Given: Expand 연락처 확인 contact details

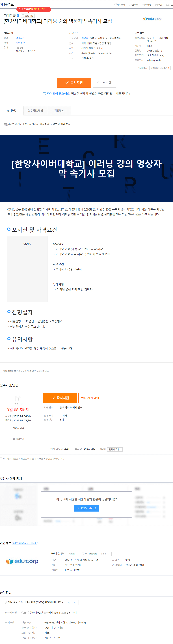Looking at the screenshot, I should point(115,449).
